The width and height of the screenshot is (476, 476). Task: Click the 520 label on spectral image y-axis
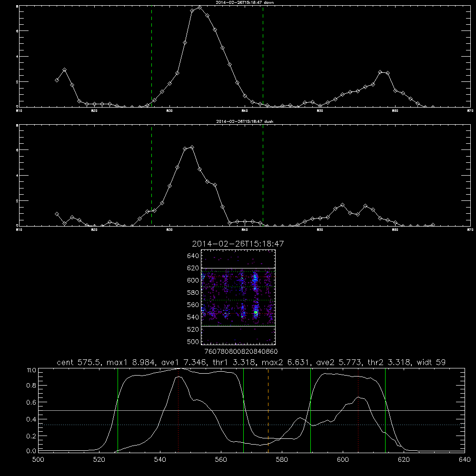(x=193, y=329)
